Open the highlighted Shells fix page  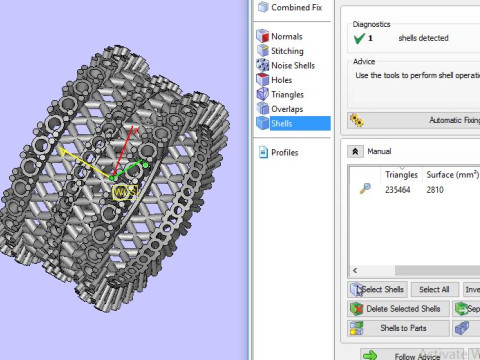point(300,123)
